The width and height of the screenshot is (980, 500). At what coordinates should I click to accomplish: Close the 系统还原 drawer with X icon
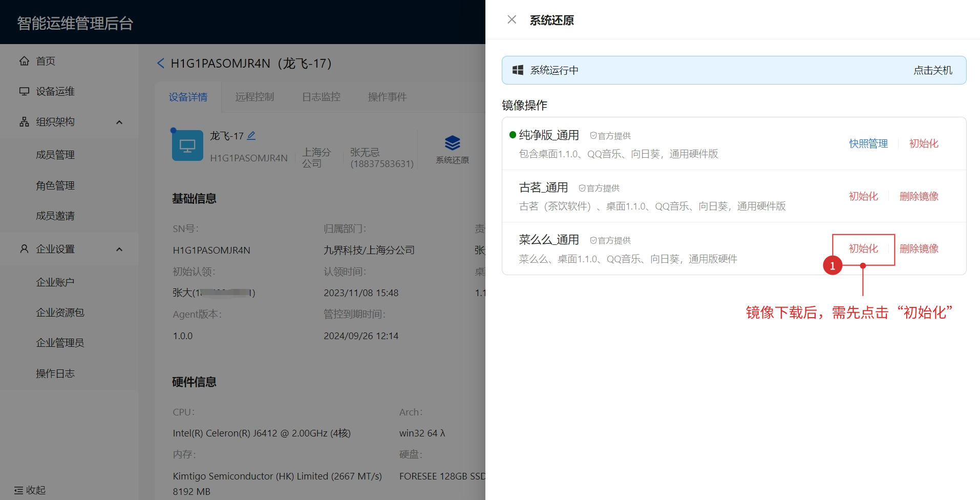click(x=512, y=19)
